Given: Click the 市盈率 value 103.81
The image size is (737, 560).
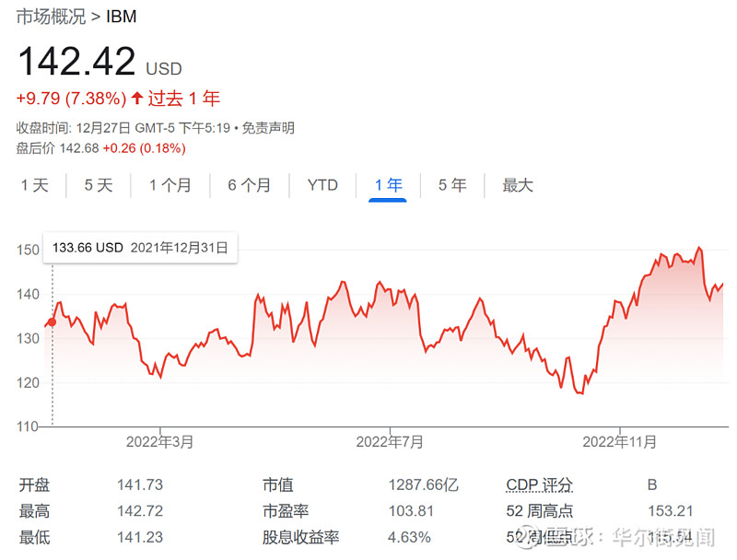Looking at the screenshot, I should 411,510.
